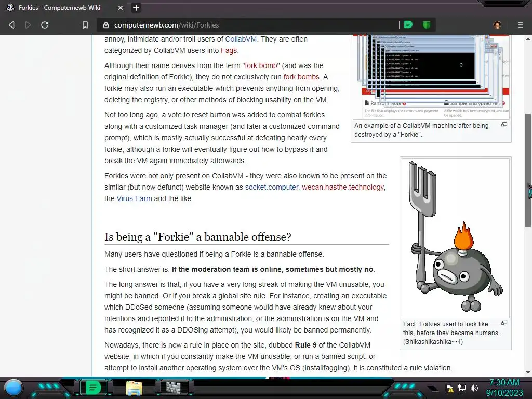Click the heading Is being a "Forkie" a bannable offense?
Image resolution: width=532 pixels, height=399 pixels.
pos(198,237)
